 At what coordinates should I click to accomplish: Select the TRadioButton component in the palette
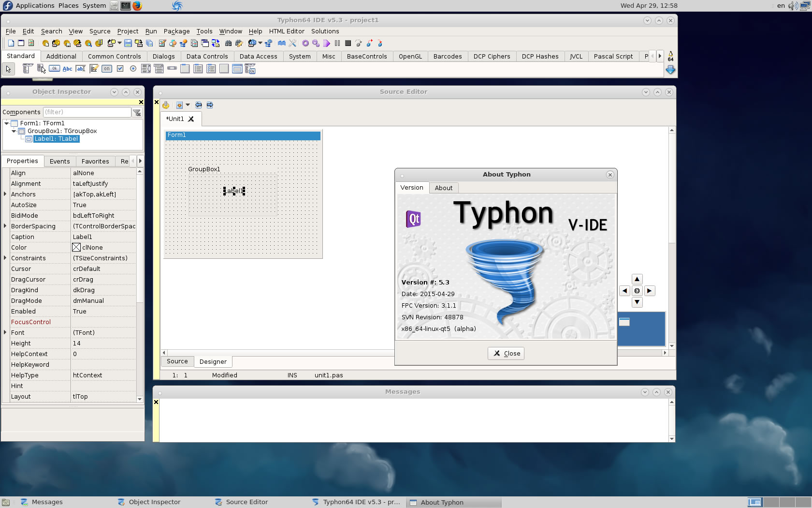(x=133, y=69)
